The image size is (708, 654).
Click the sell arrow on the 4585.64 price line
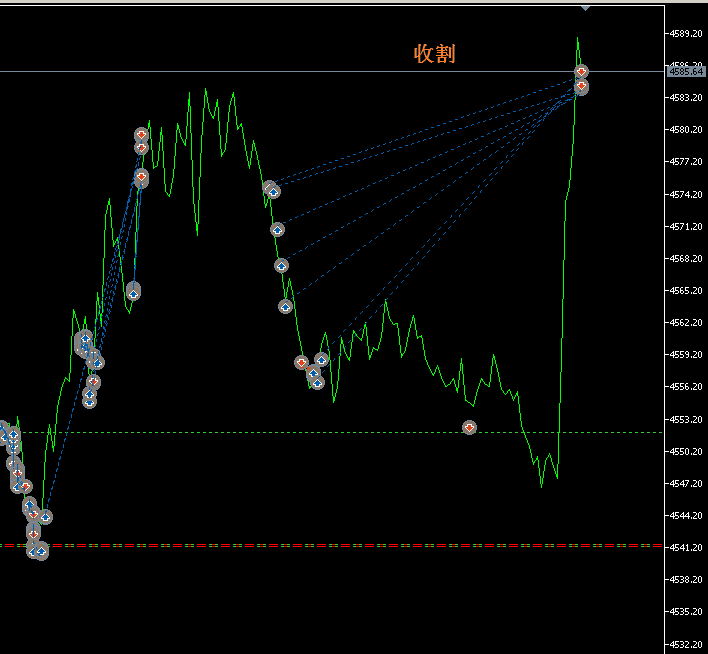coord(581,72)
